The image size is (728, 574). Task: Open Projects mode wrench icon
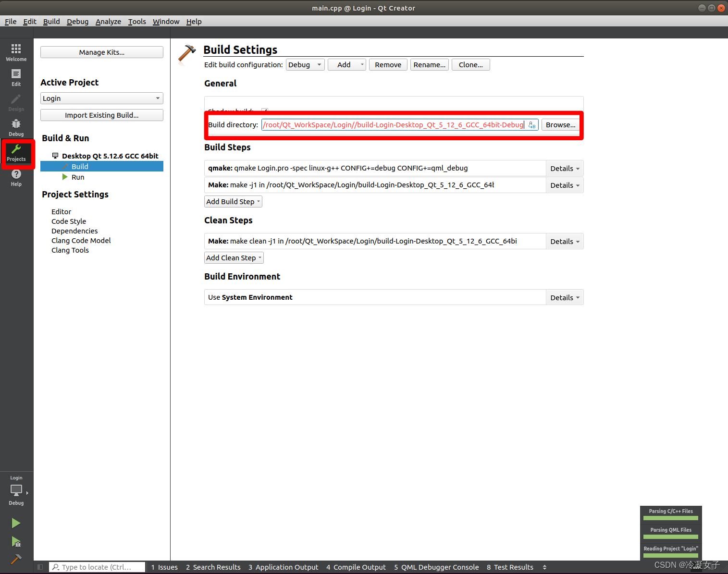(x=16, y=152)
